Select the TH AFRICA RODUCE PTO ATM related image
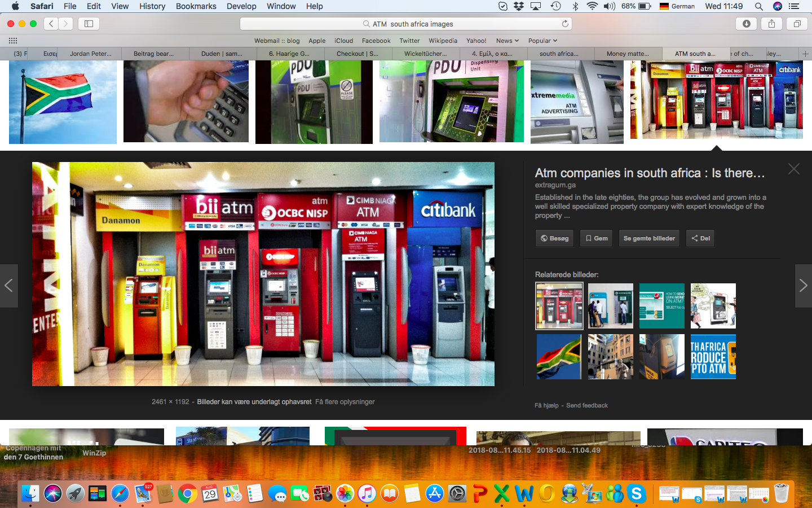 point(713,357)
